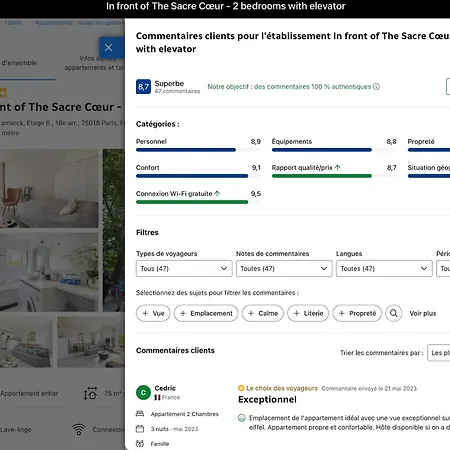450x450 pixels.
Task: Click the search magnifier icon in topic filters
Action: tap(394, 313)
